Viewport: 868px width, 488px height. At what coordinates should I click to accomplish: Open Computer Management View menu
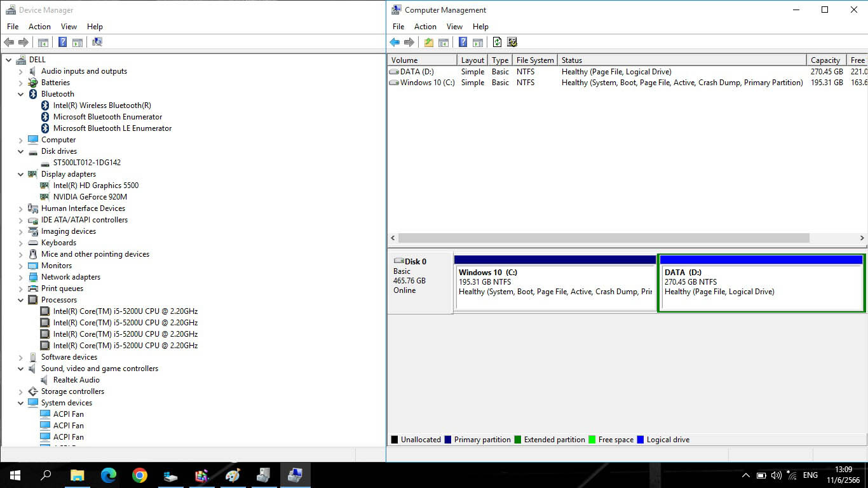454,27
